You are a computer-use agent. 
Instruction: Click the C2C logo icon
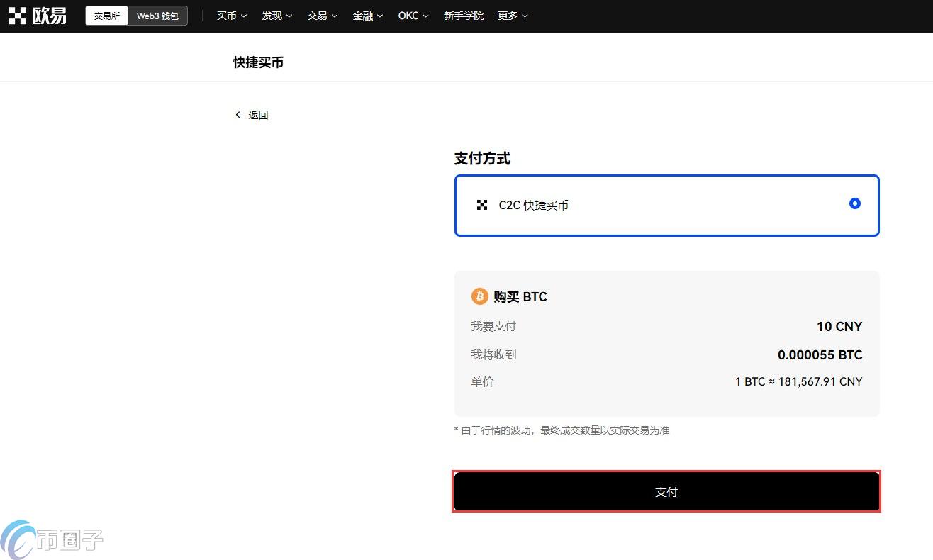tap(482, 205)
